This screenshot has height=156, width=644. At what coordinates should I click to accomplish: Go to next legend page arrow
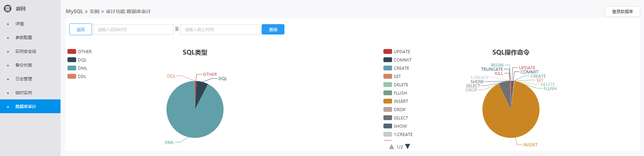click(x=408, y=146)
